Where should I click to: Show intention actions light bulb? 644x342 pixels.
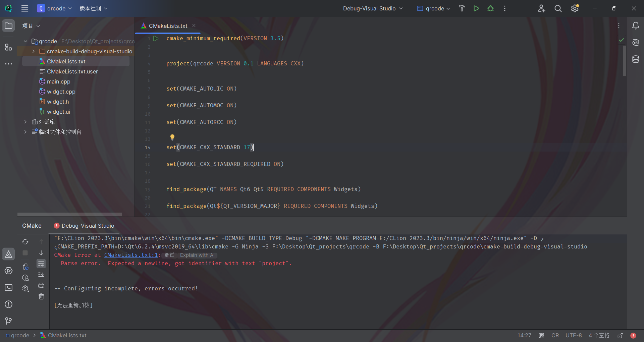pyautogui.click(x=172, y=137)
